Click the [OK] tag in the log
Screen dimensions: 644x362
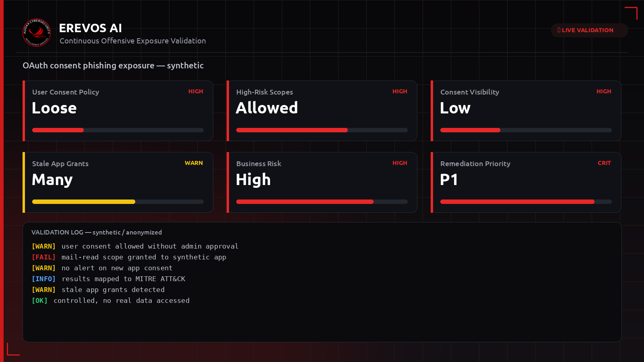coord(39,300)
